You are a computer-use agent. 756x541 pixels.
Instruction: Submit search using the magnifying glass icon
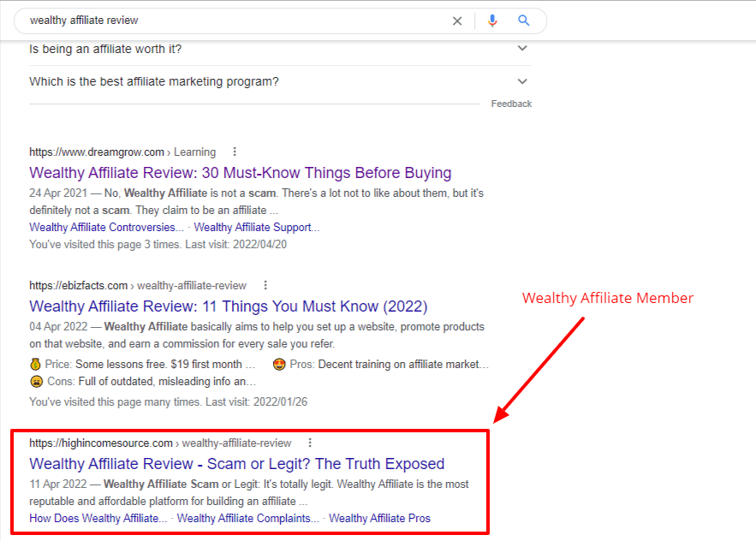(524, 21)
